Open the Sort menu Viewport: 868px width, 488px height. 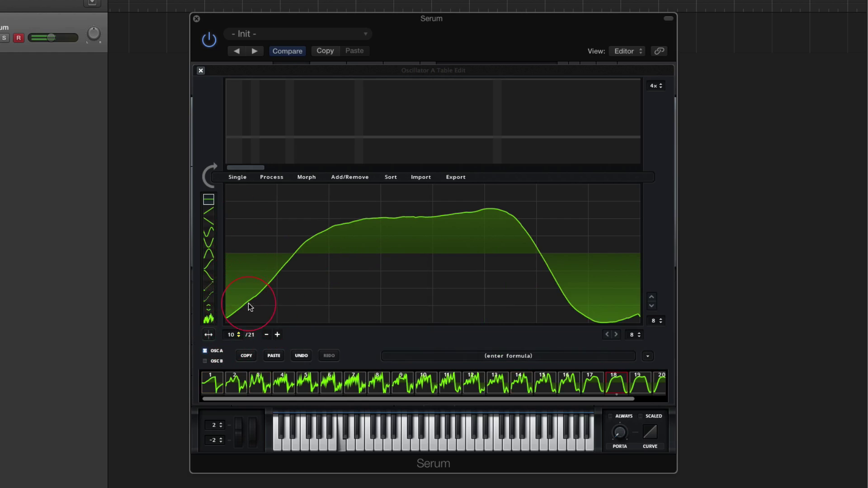click(x=391, y=177)
